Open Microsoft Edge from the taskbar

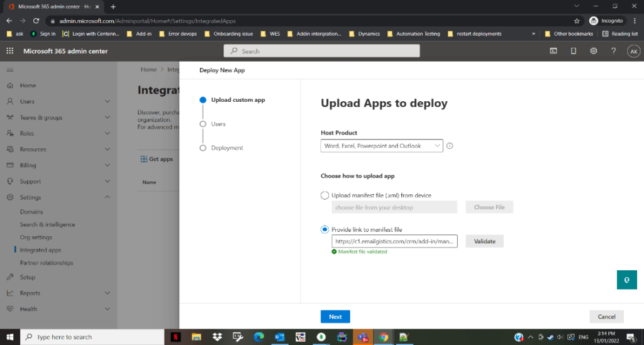pos(258,337)
